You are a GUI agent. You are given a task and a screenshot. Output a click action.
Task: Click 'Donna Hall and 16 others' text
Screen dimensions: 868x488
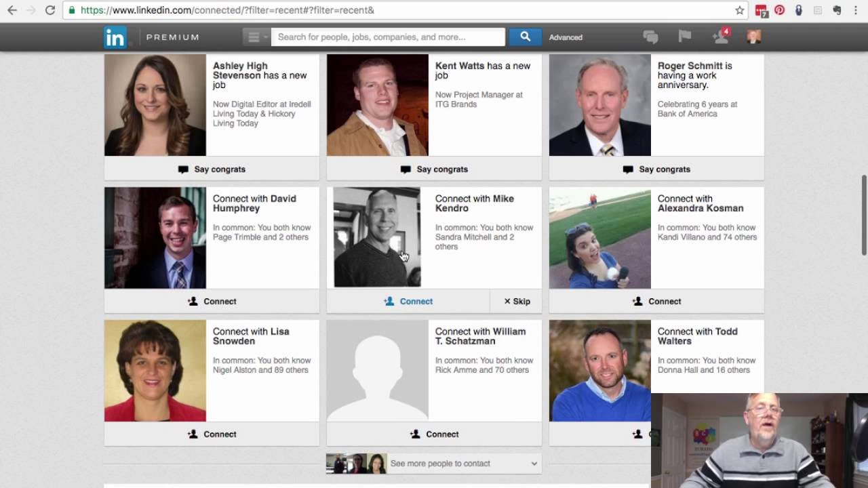coord(704,370)
